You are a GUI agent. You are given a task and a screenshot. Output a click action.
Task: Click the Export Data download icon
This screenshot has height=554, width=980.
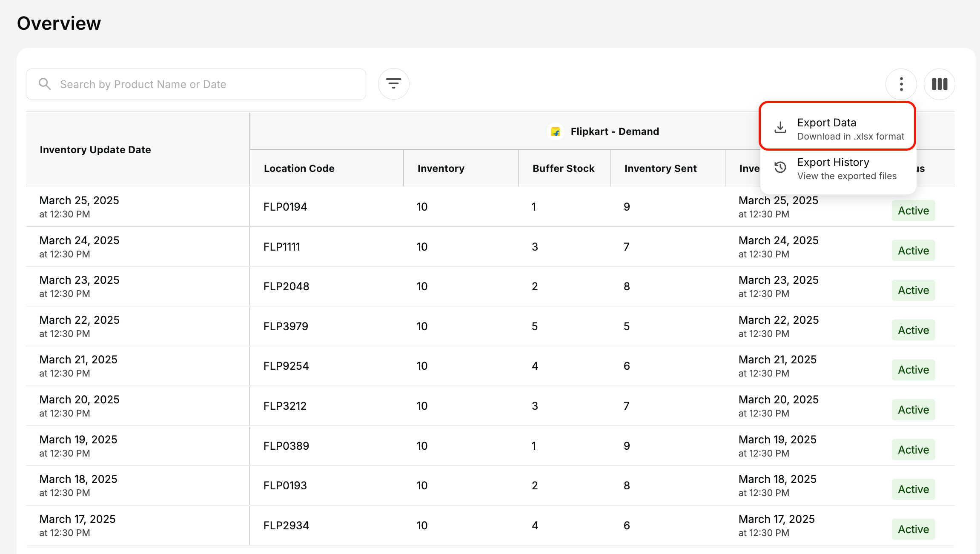[x=780, y=127]
